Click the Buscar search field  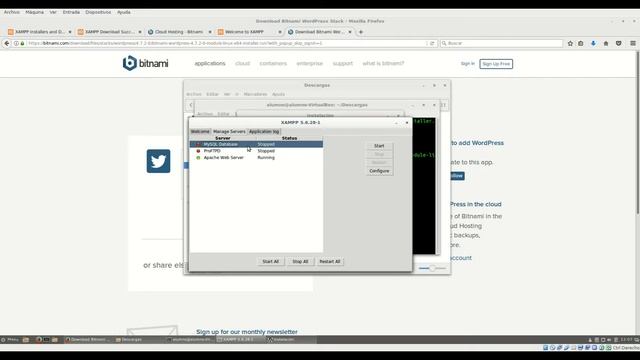(501, 43)
